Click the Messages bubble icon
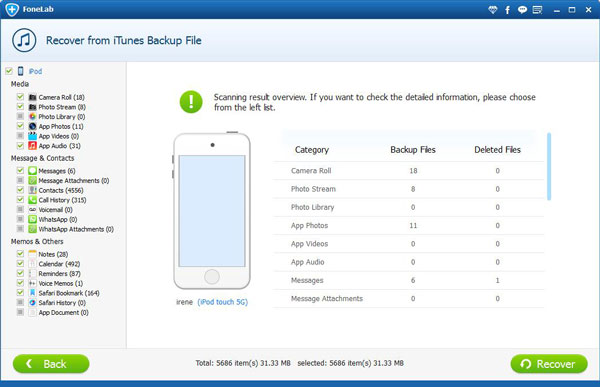Image resolution: width=600 pixels, height=387 pixels. (x=33, y=171)
